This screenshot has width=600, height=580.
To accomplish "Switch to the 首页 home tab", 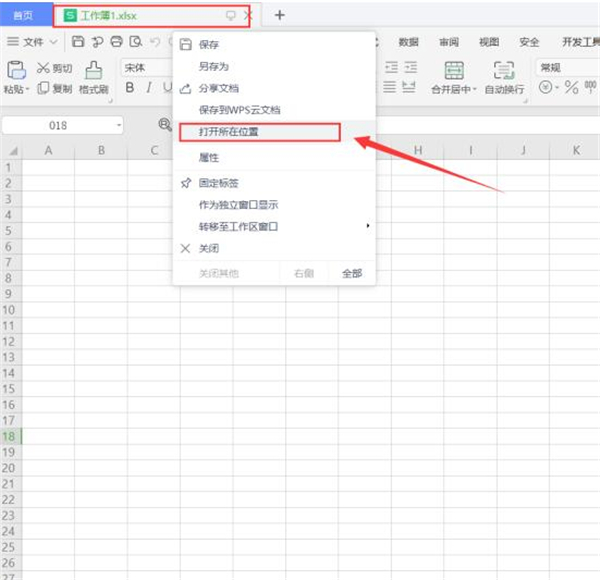I will coord(23,15).
